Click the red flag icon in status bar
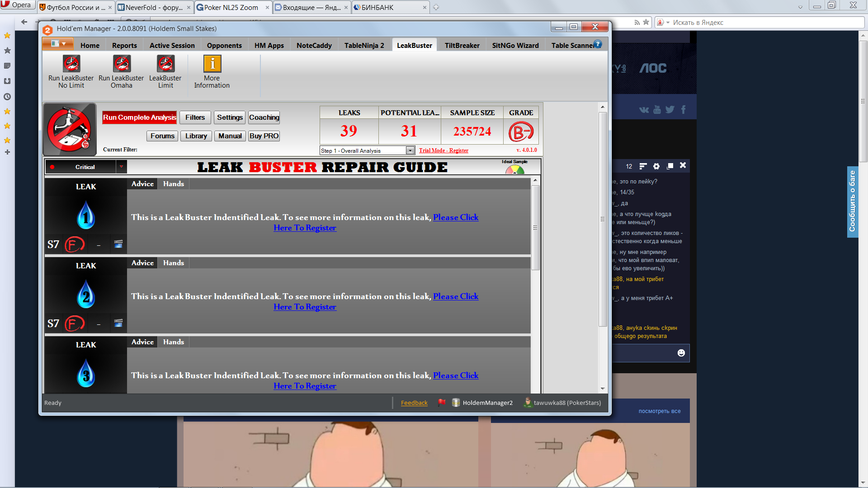868x488 pixels. [442, 402]
